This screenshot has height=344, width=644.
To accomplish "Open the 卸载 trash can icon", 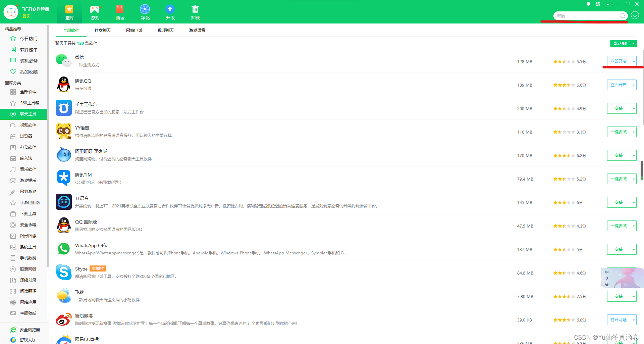I will click(x=195, y=12).
